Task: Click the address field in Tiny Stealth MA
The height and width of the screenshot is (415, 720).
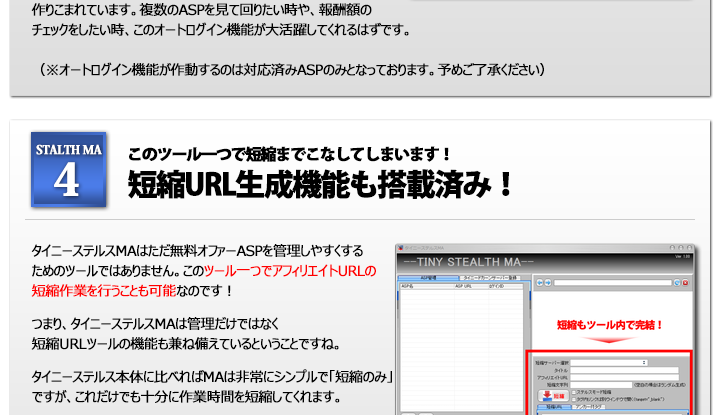Action: [x=613, y=283]
